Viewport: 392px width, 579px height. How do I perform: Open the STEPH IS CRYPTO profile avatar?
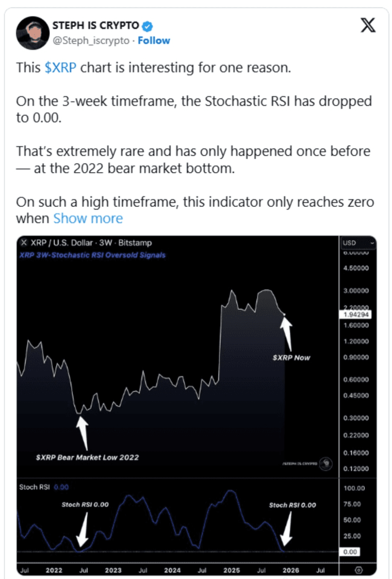coord(33,33)
